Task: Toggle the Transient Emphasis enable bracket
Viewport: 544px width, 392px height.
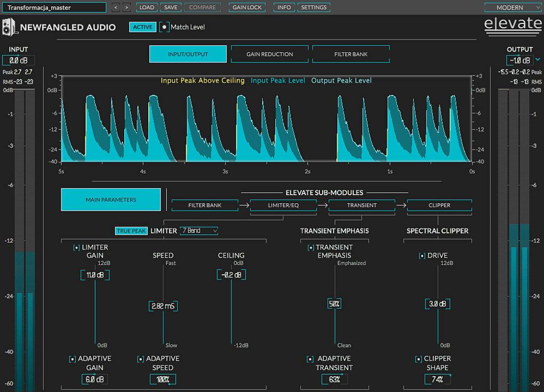Action: tap(311, 247)
